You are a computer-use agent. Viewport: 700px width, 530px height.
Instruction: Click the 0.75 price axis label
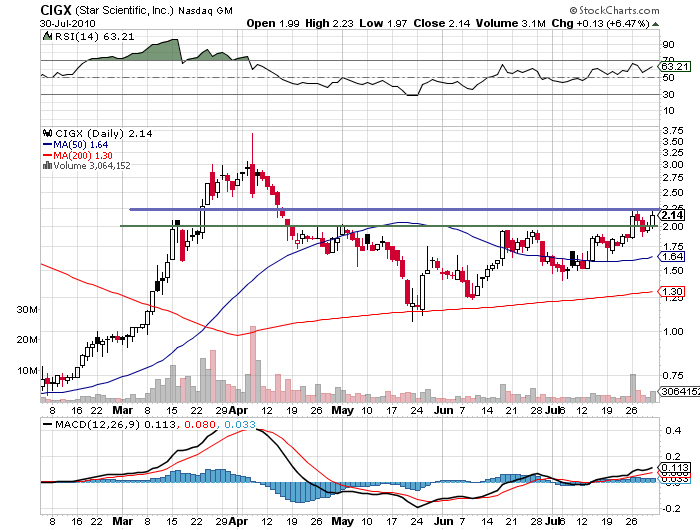click(673, 375)
